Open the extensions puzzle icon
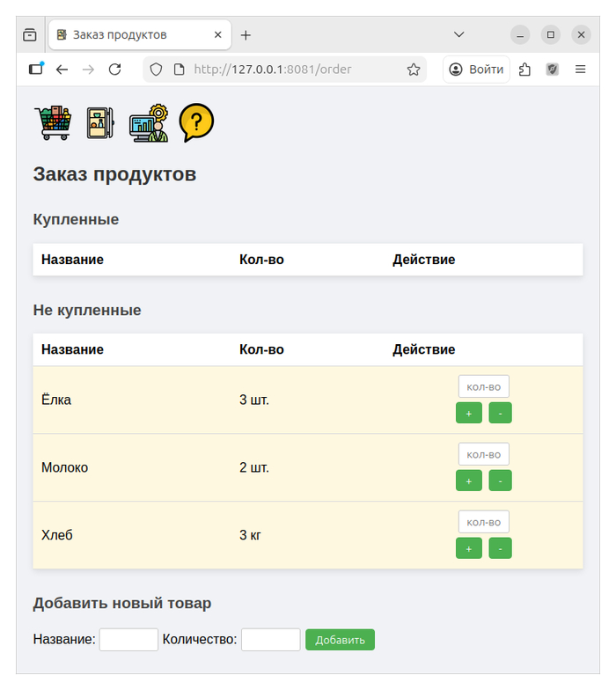 tap(524, 70)
